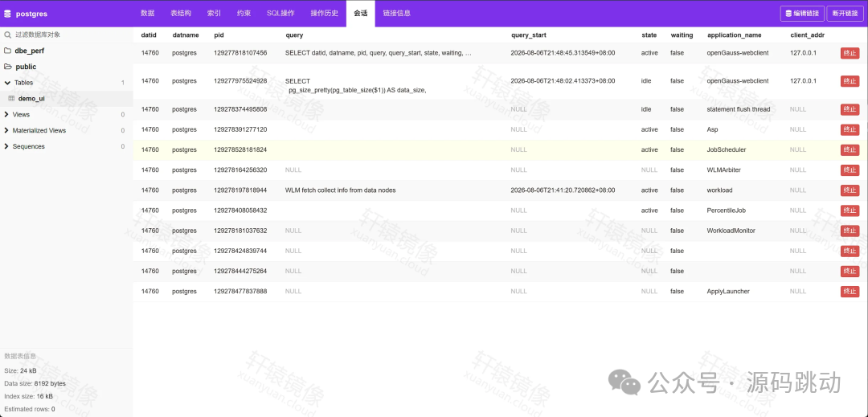Click the public schema open-folder icon
The width and height of the screenshot is (868, 417).
[8, 67]
